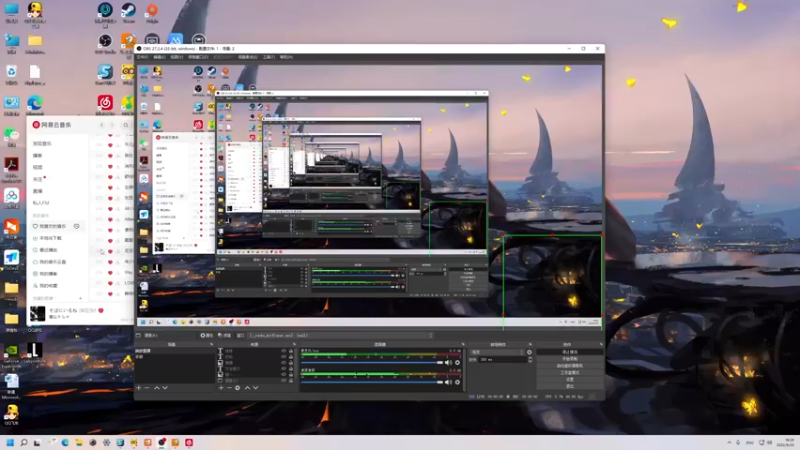The height and width of the screenshot is (450, 800).
Task: Click the recording button in OBS Controls
Action: [569, 359]
